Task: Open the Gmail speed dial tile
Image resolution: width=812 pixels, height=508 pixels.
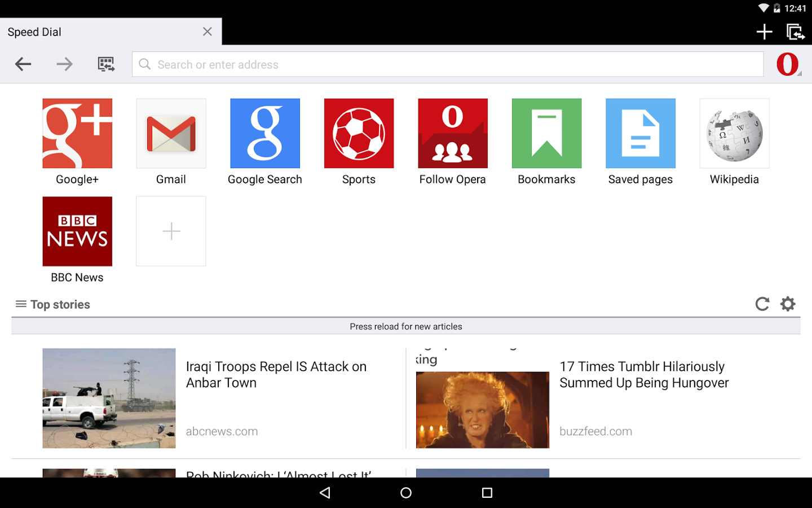Action: (x=171, y=133)
